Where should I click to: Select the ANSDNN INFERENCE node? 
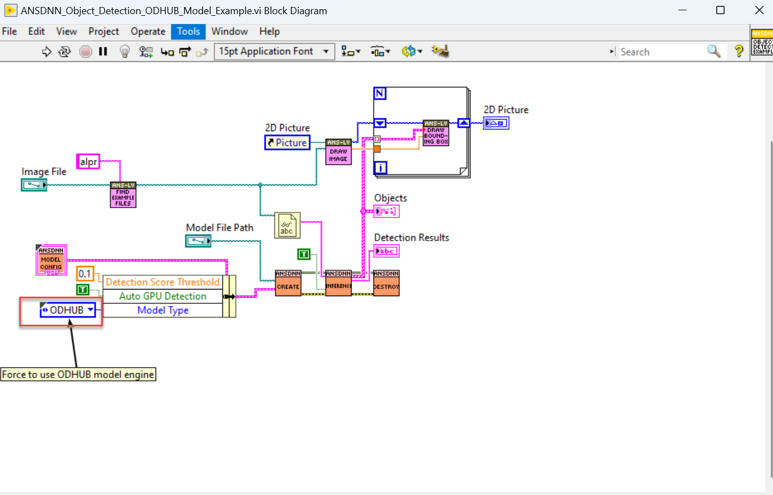[338, 282]
